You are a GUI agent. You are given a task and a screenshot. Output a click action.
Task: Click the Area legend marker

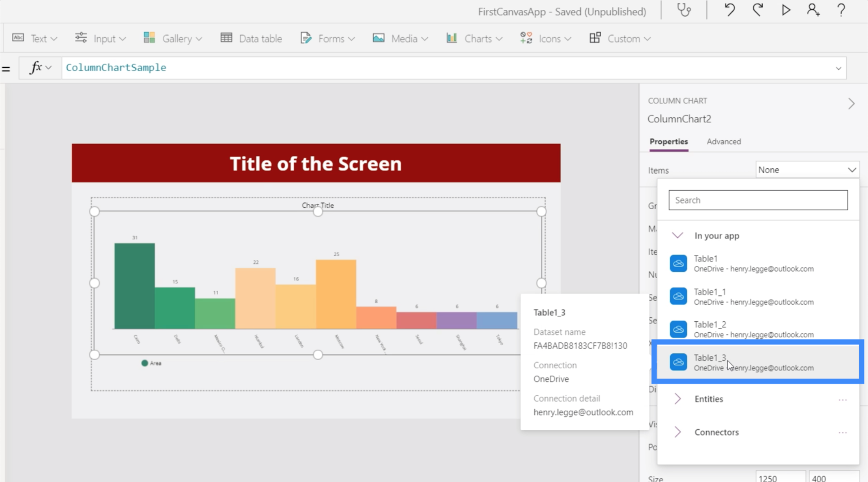[145, 363]
